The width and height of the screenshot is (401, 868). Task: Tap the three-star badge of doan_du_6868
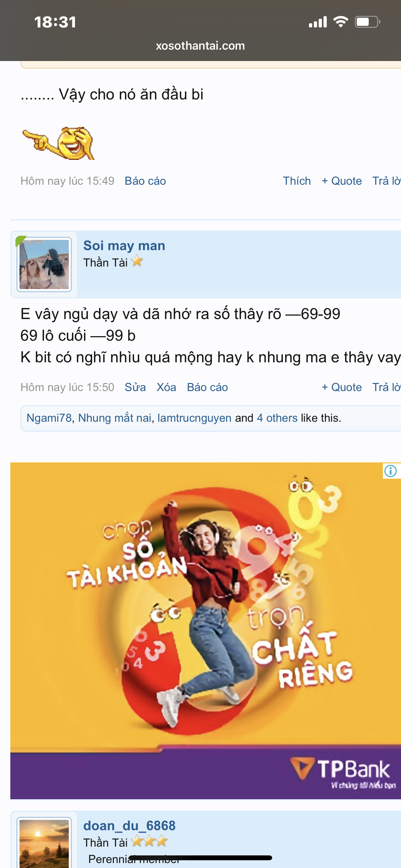149,841
